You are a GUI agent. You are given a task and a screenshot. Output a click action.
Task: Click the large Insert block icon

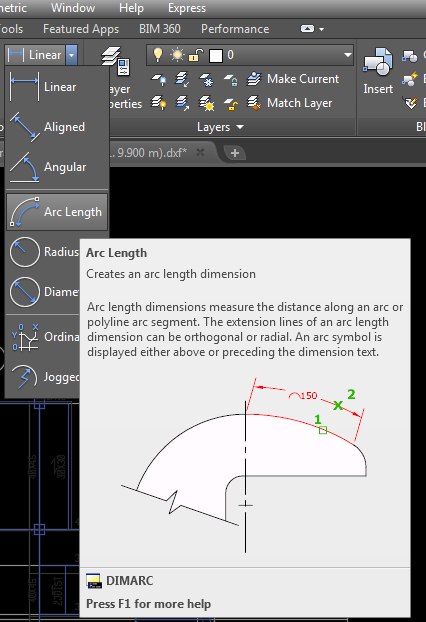tap(377, 62)
